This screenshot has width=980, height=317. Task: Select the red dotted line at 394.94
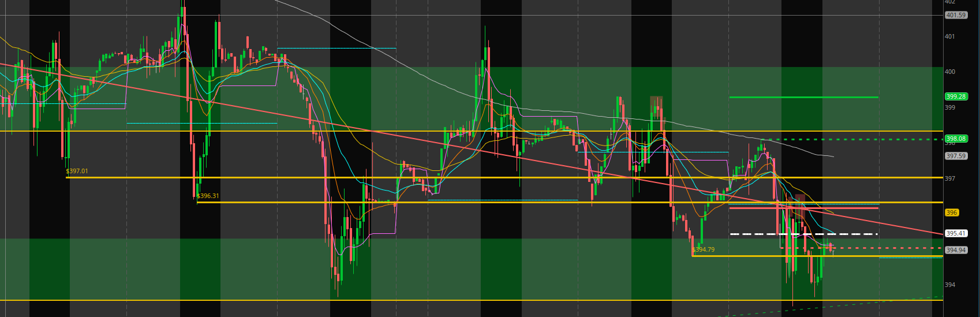861,248
